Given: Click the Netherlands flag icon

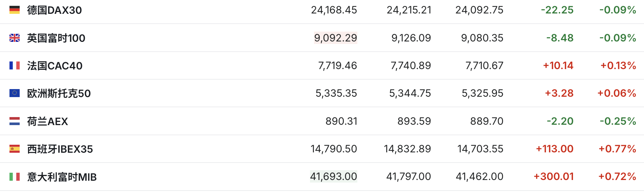Looking at the screenshot, I should [15, 121].
